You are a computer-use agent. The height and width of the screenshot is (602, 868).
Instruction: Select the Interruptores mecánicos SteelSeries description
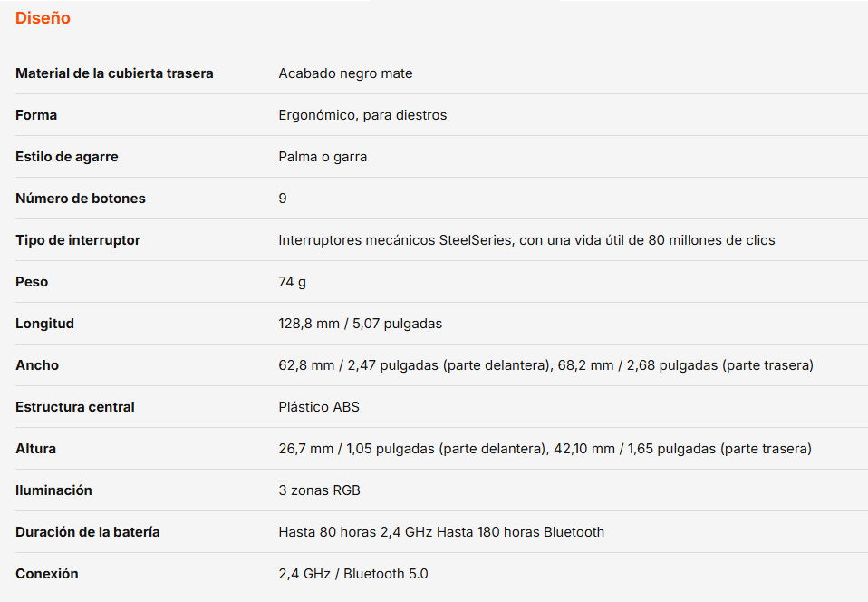click(526, 240)
